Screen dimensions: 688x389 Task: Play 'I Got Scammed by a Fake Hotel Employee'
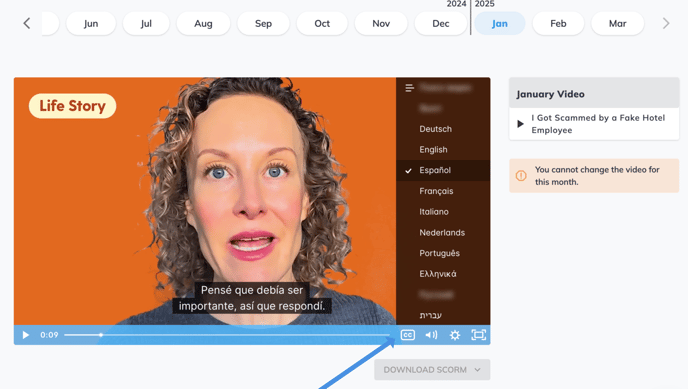(x=520, y=124)
